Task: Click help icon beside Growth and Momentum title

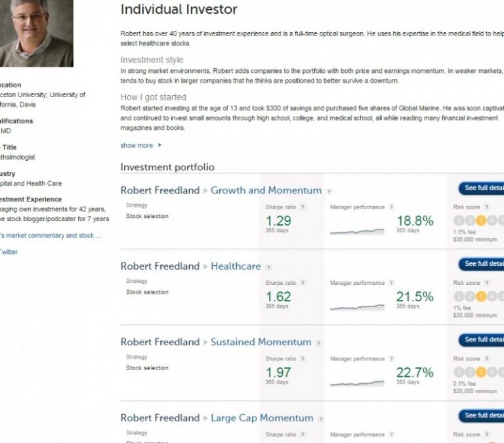Action: click(329, 192)
